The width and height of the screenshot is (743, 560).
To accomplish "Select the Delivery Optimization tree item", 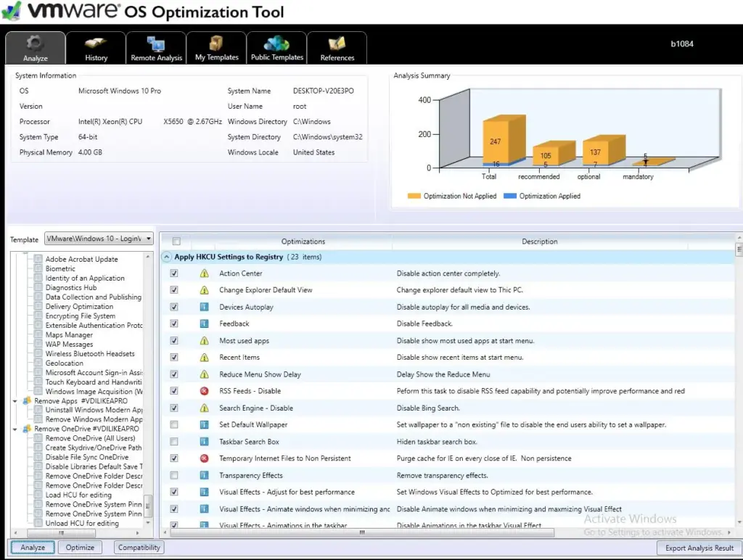I will (79, 307).
